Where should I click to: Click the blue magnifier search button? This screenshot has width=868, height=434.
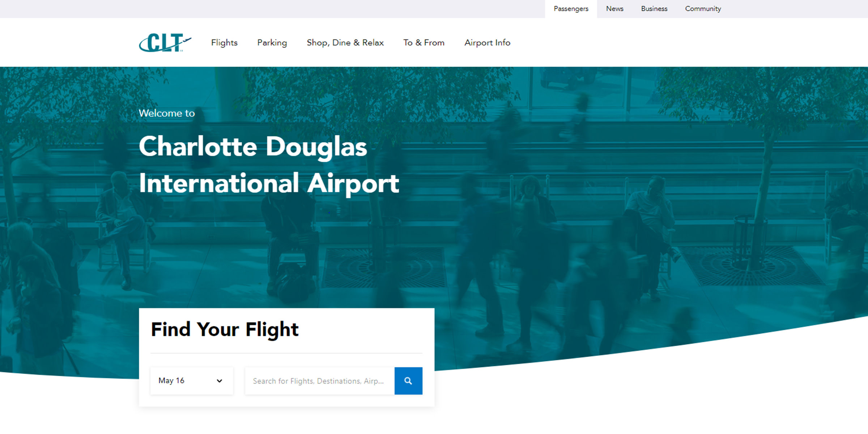408,381
